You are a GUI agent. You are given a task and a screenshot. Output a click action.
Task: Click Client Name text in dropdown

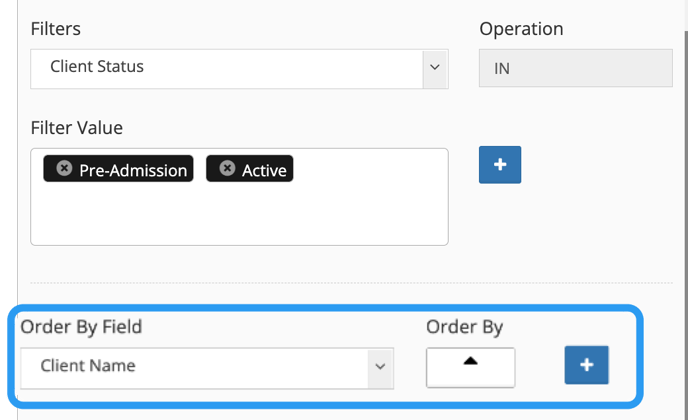88,366
